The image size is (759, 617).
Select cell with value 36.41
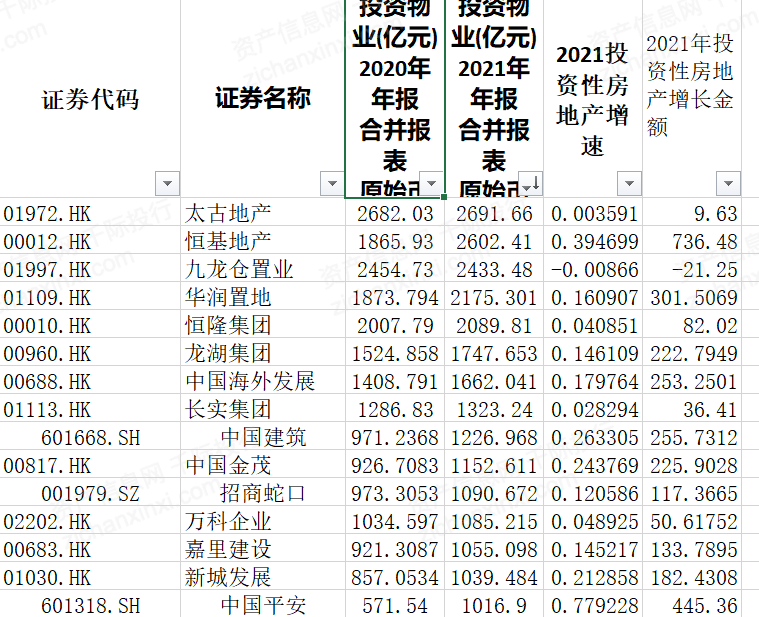[692, 408]
